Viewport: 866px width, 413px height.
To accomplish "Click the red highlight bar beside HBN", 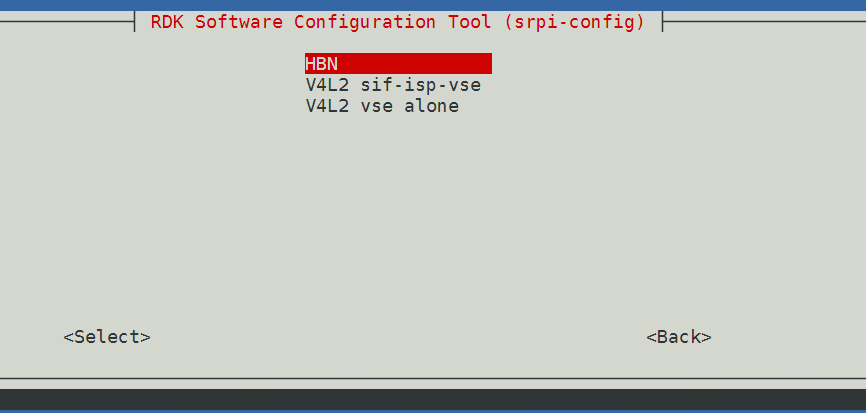I will pyautogui.click(x=415, y=63).
